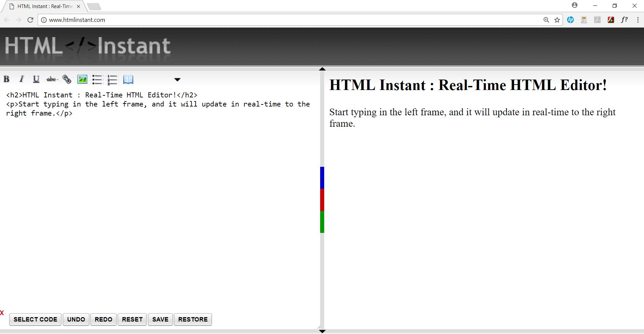Insert an image with the picture icon
The width and height of the screenshot is (644, 334).
[x=82, y=79]
